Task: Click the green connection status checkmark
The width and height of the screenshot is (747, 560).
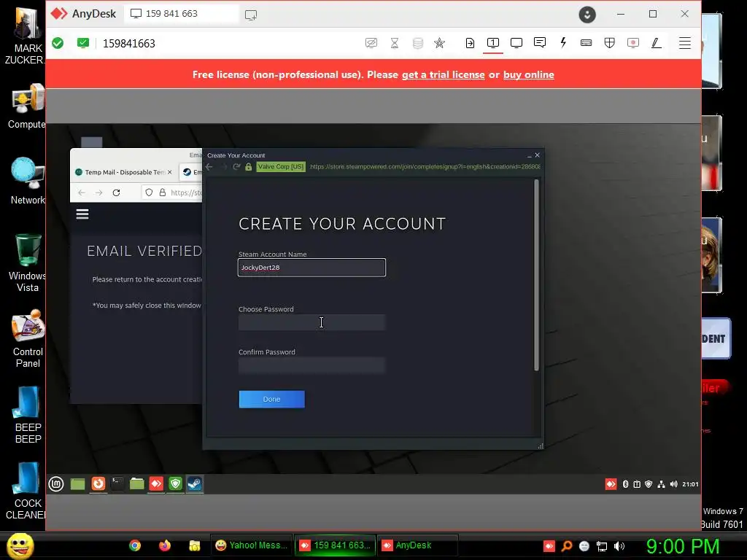Action: pos(58,43)
